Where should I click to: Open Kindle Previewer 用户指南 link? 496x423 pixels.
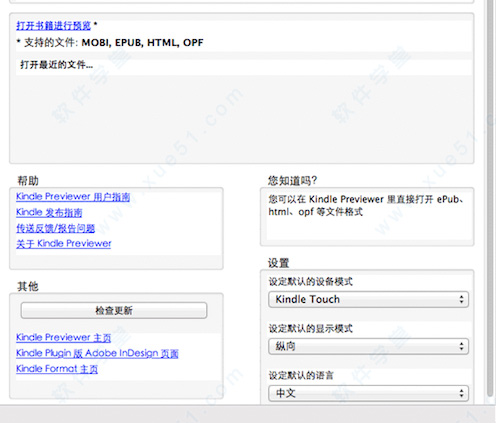tap(73, 197)
